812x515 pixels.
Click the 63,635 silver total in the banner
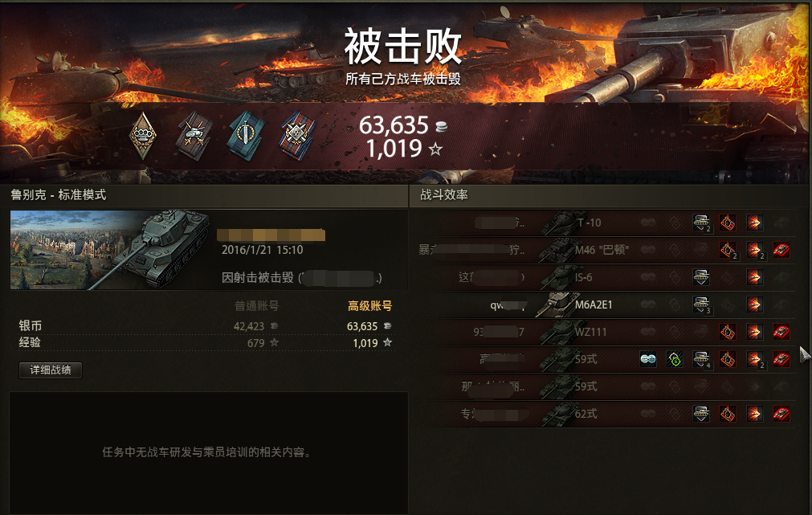point(394,125)
